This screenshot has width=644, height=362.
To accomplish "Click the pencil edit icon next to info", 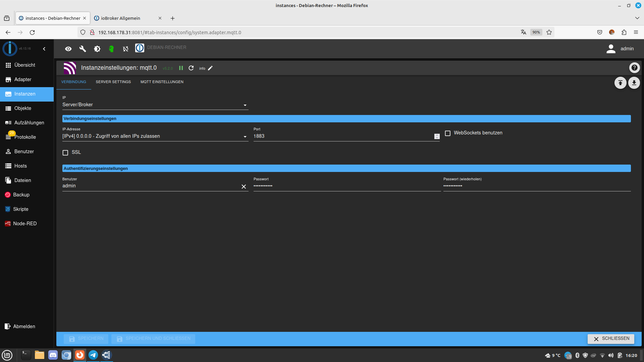I will 210,68.
